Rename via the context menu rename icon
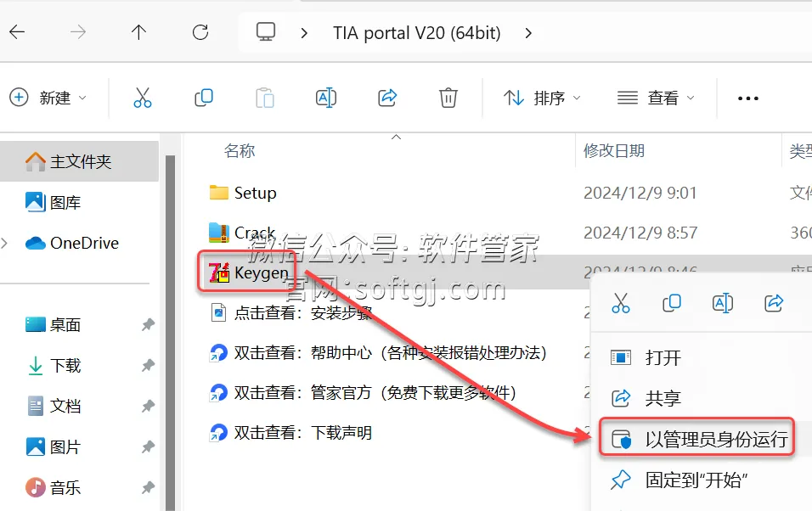Screen dimensions: 812x511 (x=723, y=303)
